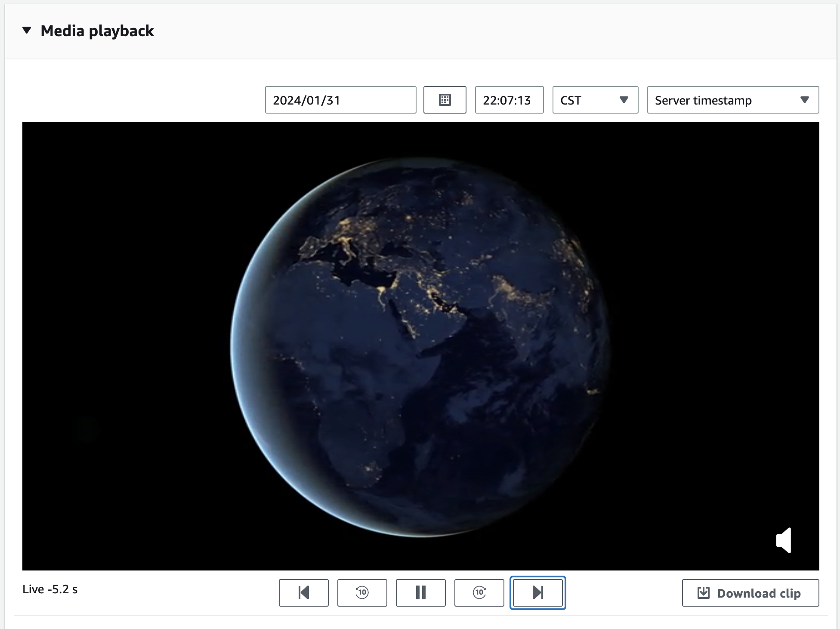
Task: Skip ahead to the live edge
Action: click(x=537, y=593)
